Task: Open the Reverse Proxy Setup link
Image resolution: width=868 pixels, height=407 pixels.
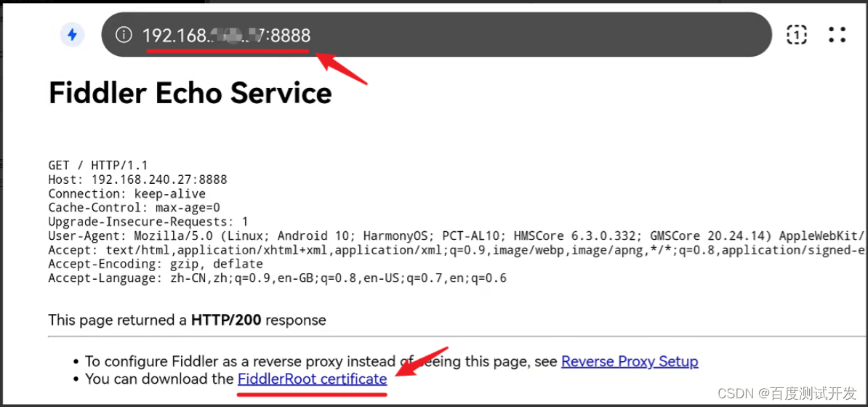Action: pyautogui.click(x=630, y=362)
